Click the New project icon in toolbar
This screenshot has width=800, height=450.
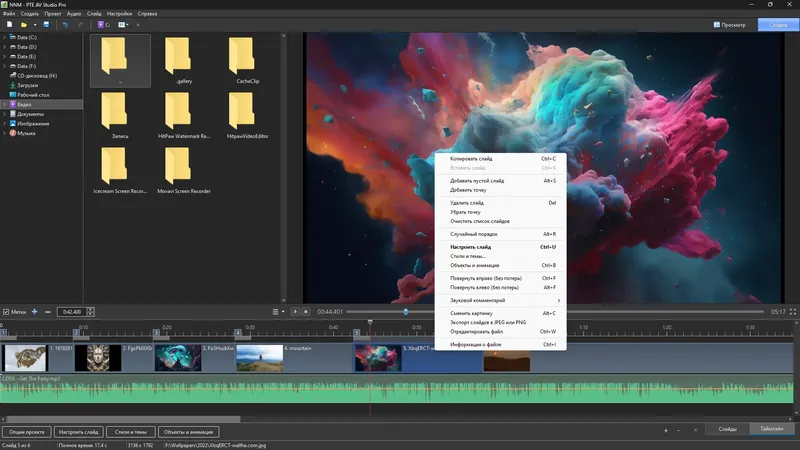[x=8, y=24]
